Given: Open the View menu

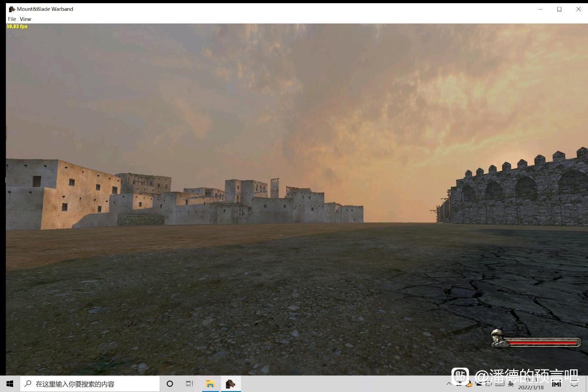Looking at the screenshot, I should coord(25,19).
